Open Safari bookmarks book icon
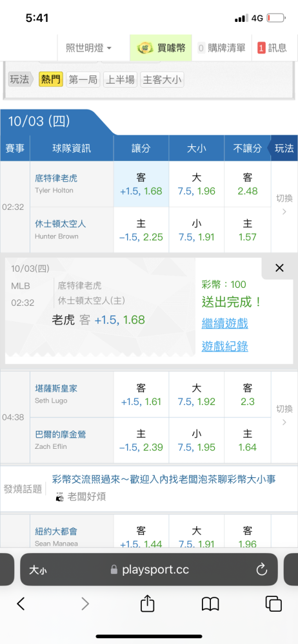This screenshot has width=298, height=644. click(210, 604)
